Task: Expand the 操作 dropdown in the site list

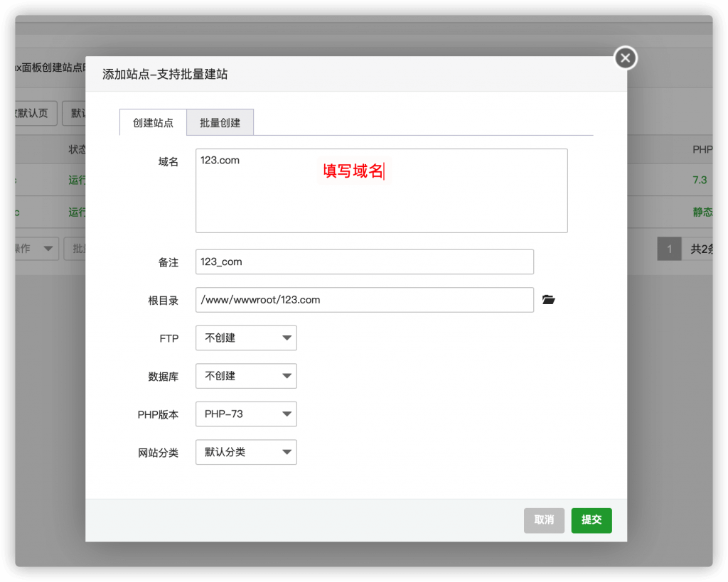Action: 36,249
